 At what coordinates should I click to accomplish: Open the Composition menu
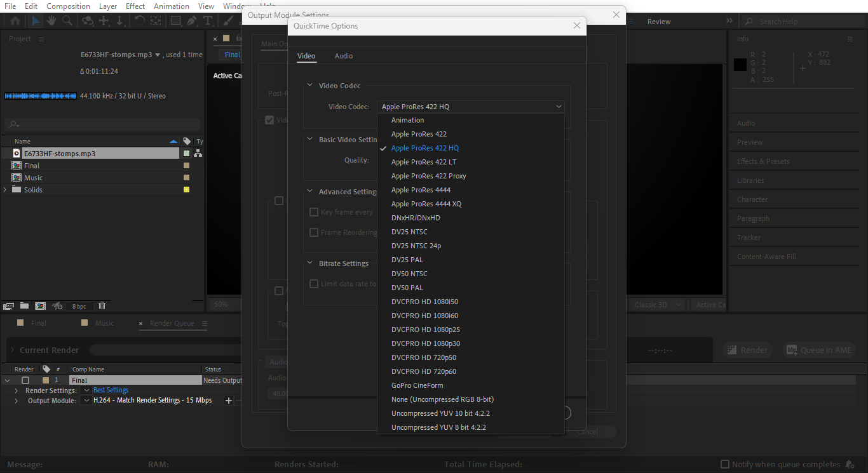point(68,6)
